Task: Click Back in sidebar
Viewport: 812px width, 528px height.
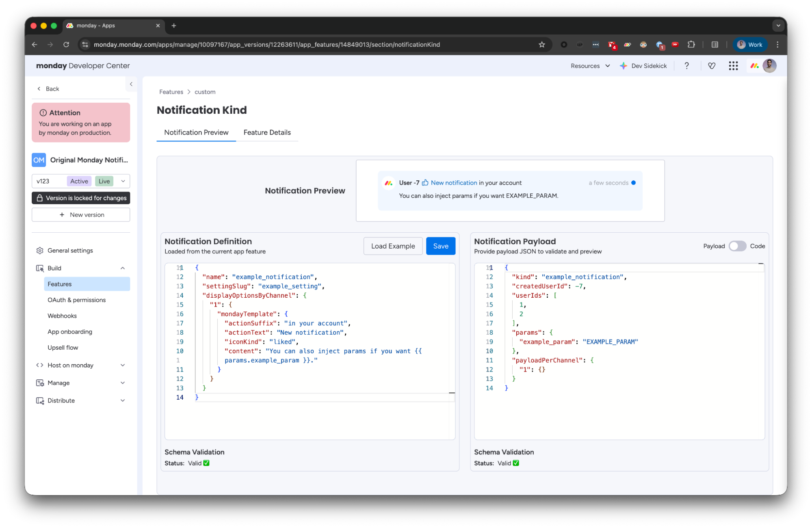Action: (x=48, y=89)
